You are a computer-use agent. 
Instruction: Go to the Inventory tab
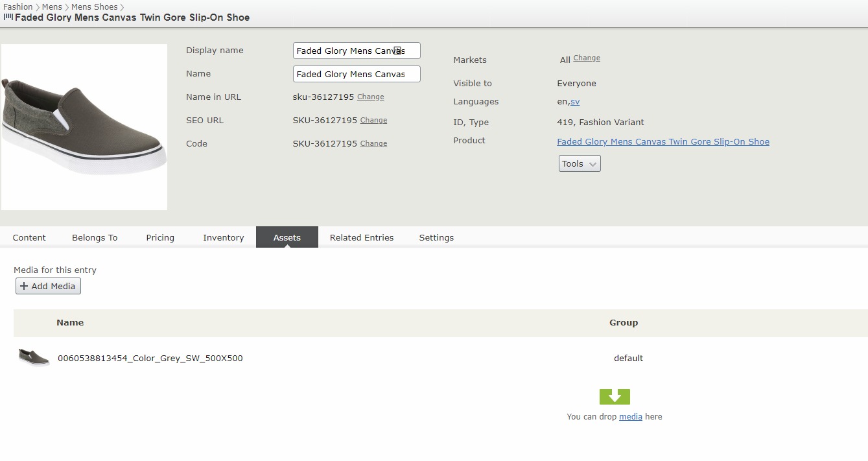click(223, 237)
